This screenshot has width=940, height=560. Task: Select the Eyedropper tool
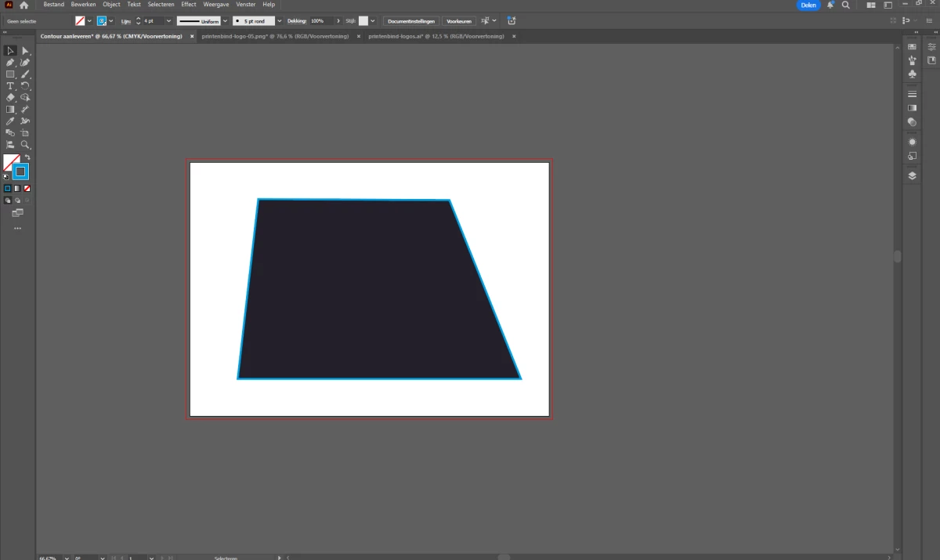point(10,121)
